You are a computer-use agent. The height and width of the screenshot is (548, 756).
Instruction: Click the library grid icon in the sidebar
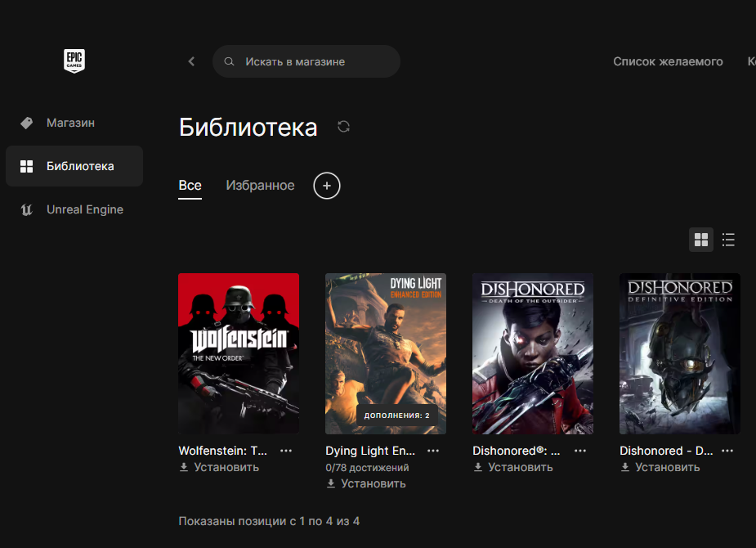pos(26,166)
